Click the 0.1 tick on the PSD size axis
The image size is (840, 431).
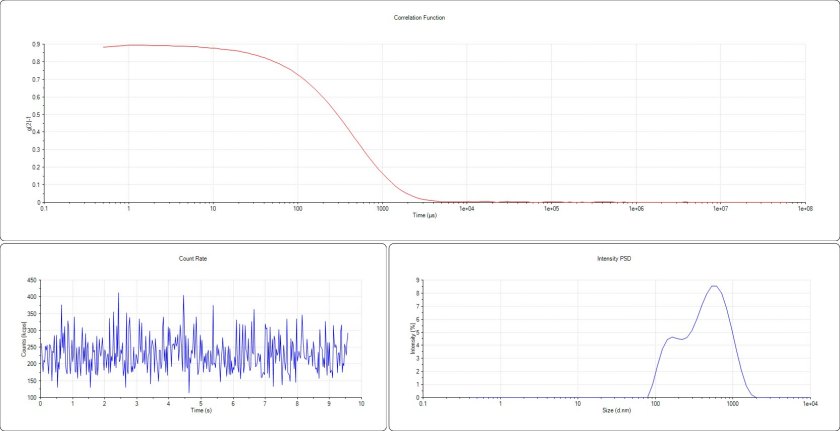tap(423, 404)
